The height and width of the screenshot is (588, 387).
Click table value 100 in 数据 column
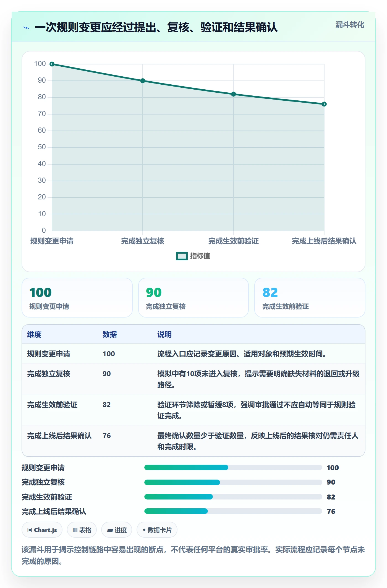(x=109, y=354)
